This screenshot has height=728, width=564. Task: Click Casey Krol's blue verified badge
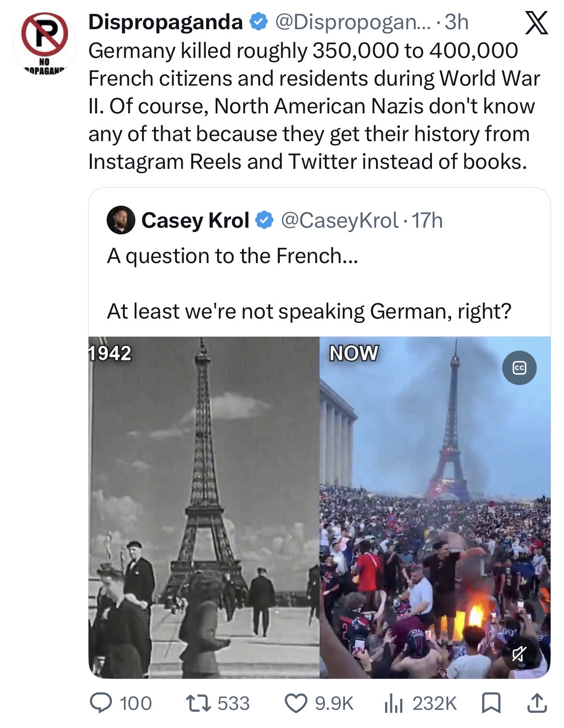(x=265, y=221)
